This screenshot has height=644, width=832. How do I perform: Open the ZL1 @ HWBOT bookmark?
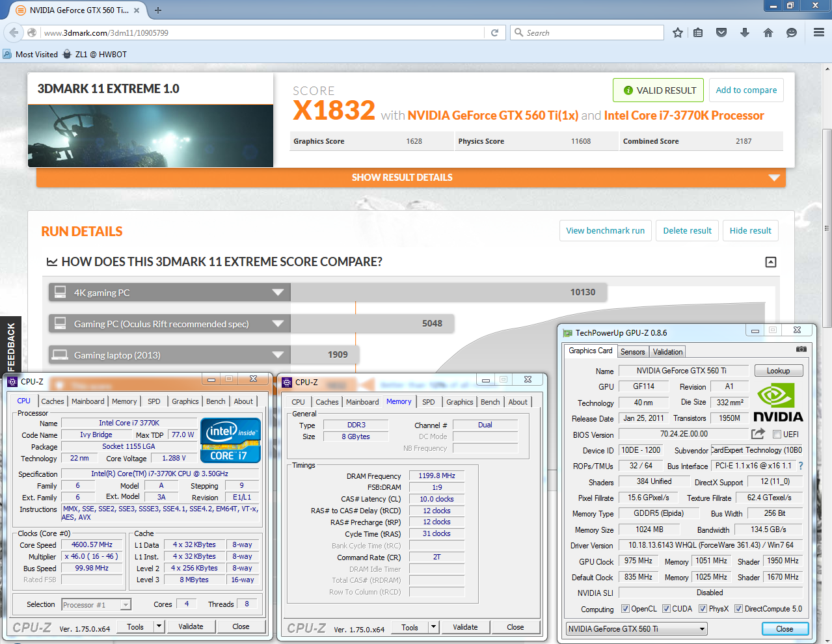94,54
